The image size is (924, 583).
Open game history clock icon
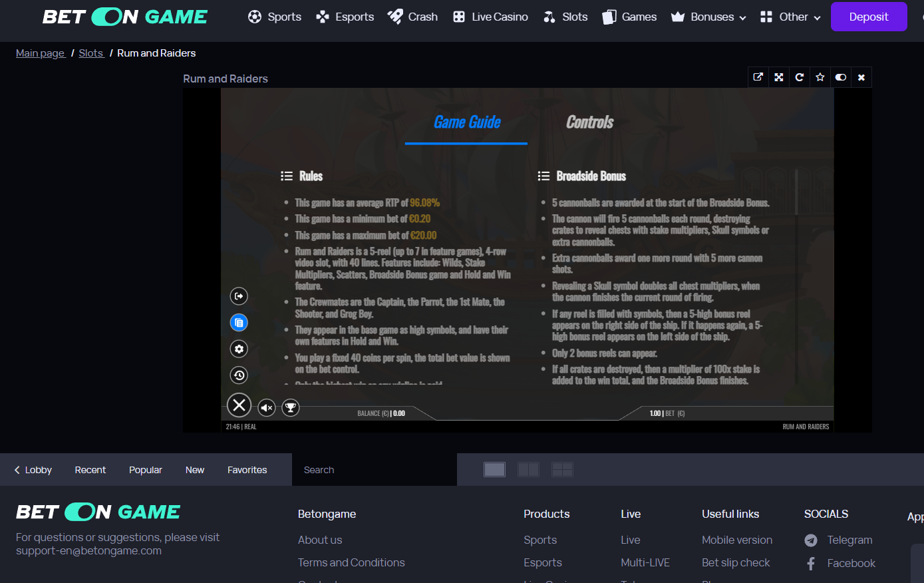(239, 375)
